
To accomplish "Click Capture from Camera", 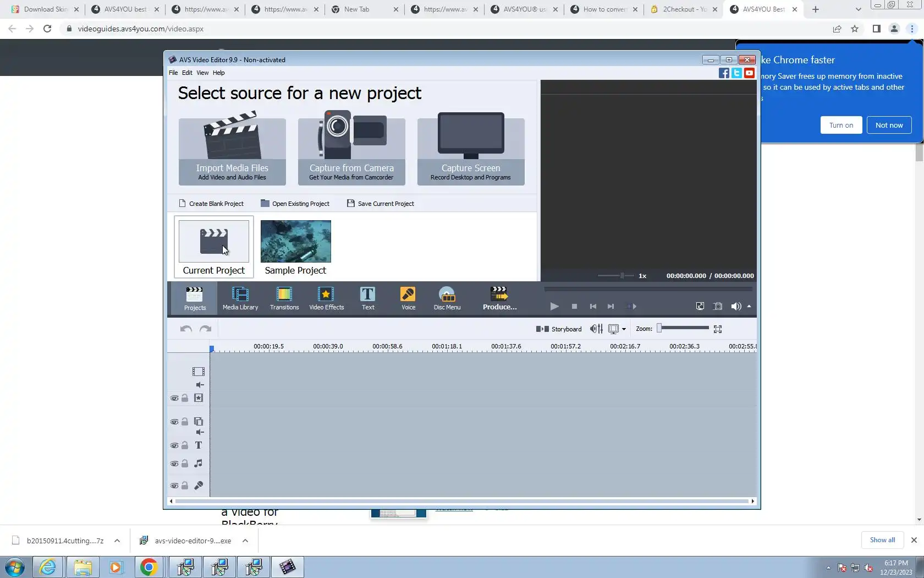I will click(351, 149).
